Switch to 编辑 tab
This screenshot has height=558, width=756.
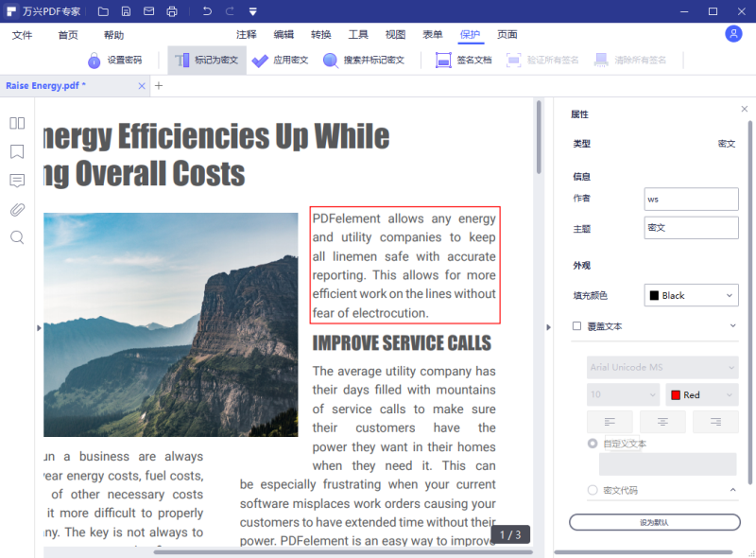(283, 34)
